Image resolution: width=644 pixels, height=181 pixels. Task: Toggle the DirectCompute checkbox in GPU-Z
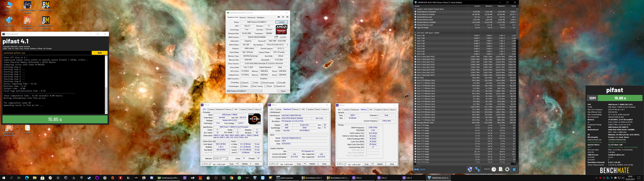[261, 83]
